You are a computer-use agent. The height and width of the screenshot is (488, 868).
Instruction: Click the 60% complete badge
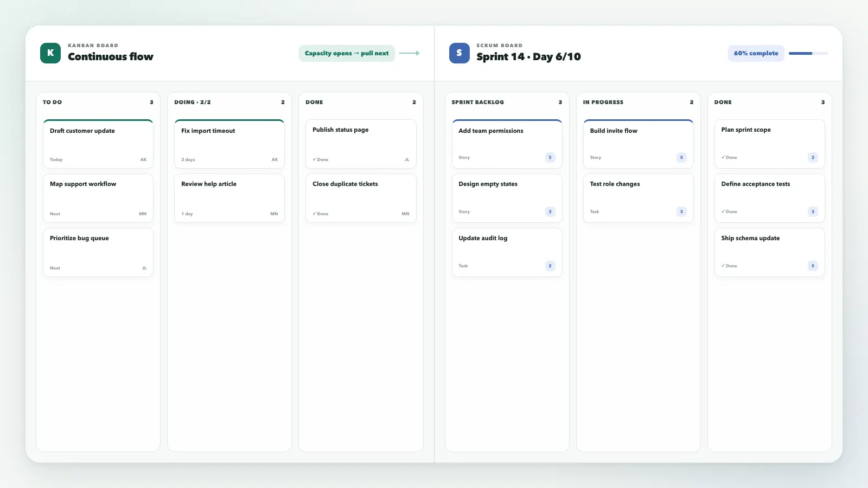[x=756, y=53]
